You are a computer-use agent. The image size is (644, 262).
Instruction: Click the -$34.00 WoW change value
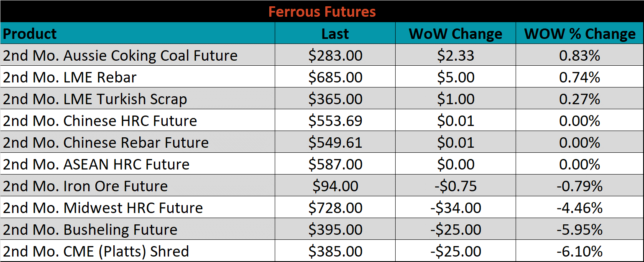pyautogui.click(x=455, y=208)
